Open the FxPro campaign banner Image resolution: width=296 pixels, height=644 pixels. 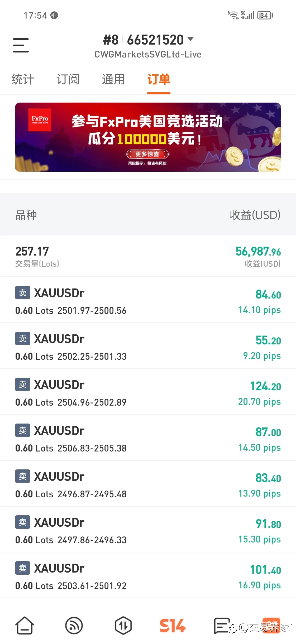pyautogui.click(x=148, y=137)
